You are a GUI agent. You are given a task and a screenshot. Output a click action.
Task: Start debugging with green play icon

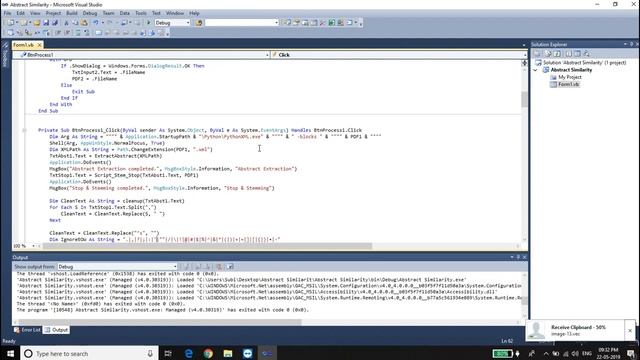click(149, 23)
